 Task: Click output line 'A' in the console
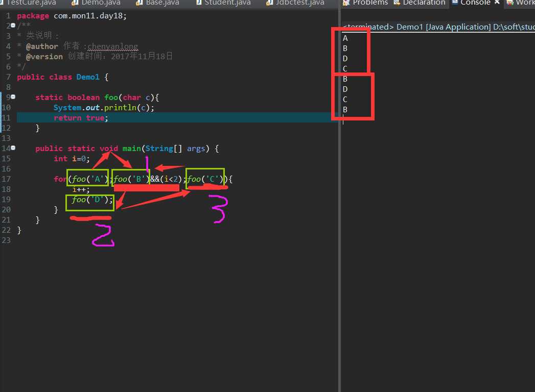point(345,38)
